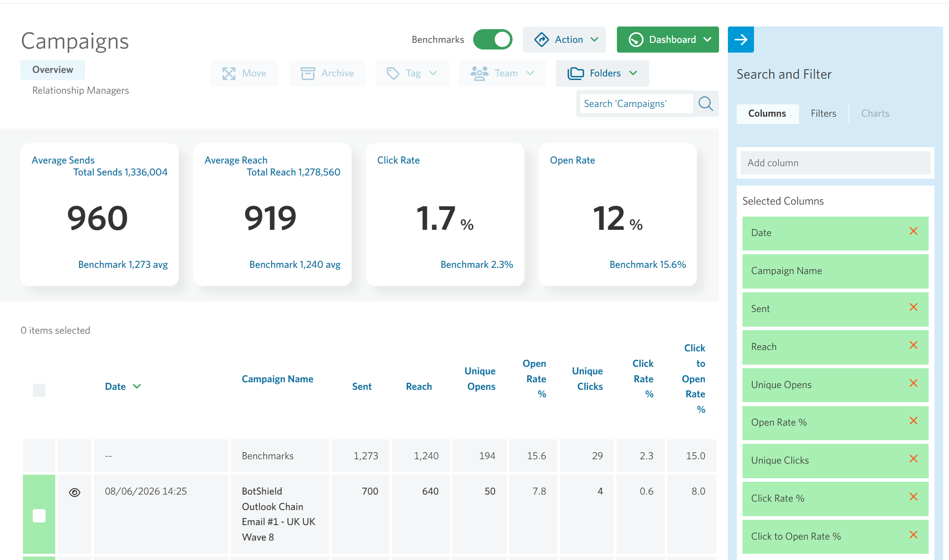Switch to the Filters tab
Image resolution: width=949 pixels, height=560 pixels.
[823, 114]
